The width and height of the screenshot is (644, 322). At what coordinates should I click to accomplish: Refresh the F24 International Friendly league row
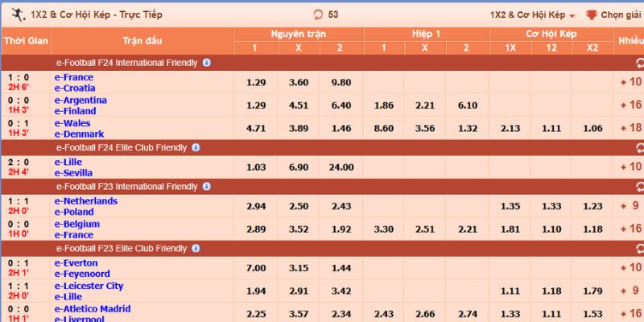click(x=639, y=63)
